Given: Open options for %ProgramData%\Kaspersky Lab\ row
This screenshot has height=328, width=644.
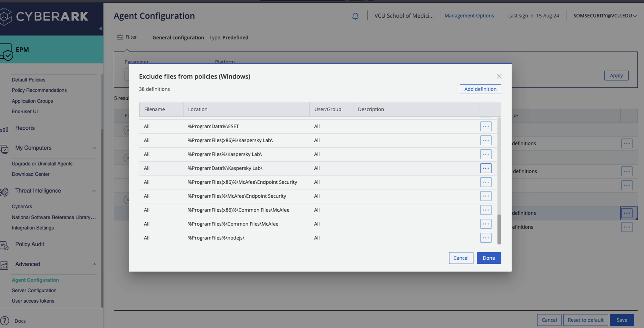Looking at the screenshot, I should coord(485,168).
